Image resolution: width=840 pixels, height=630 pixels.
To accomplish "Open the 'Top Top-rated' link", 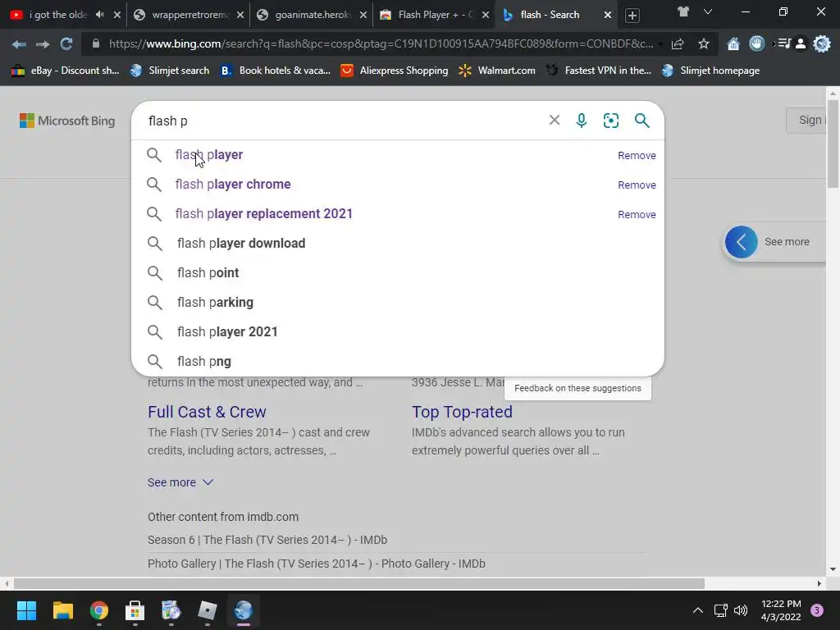I will point(462,412).
